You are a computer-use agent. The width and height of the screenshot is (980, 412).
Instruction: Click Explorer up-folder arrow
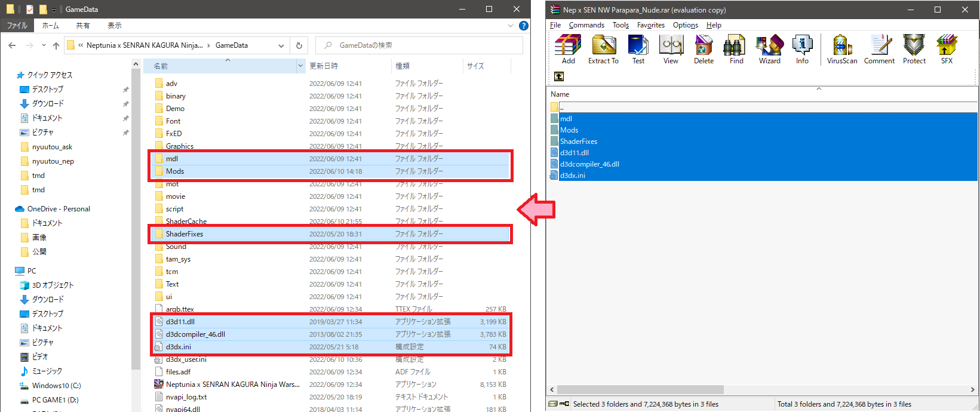(56, 45)
